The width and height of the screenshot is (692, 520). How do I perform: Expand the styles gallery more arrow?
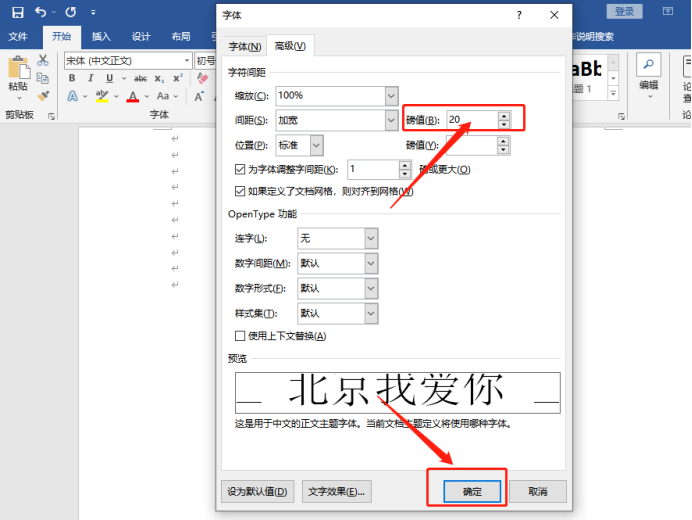[613, 93]
